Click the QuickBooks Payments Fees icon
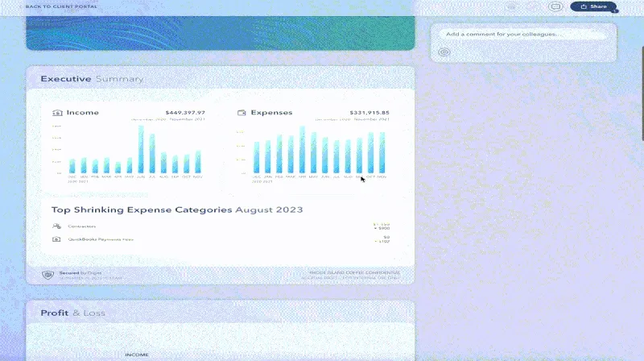The image size is (644, 361). coord(56,239)
